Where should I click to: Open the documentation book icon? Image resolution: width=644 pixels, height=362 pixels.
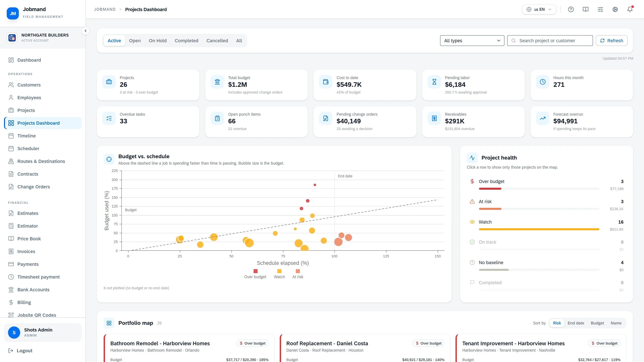click(x=585, y=10)
